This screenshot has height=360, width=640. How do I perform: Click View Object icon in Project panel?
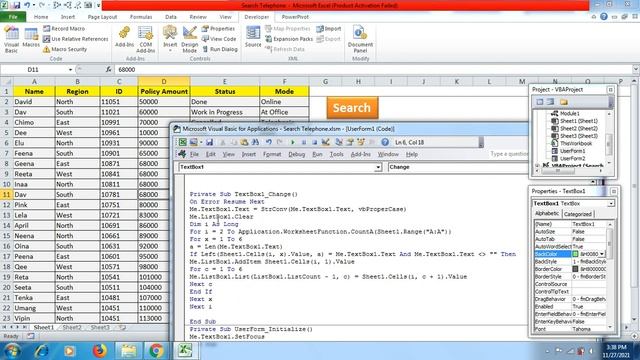(550, 102)
